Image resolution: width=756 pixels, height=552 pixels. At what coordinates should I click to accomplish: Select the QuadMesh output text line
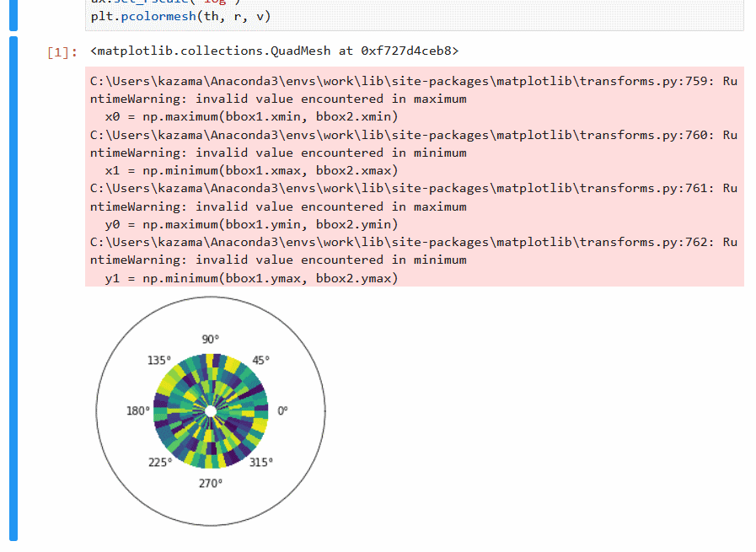[274, 51]
